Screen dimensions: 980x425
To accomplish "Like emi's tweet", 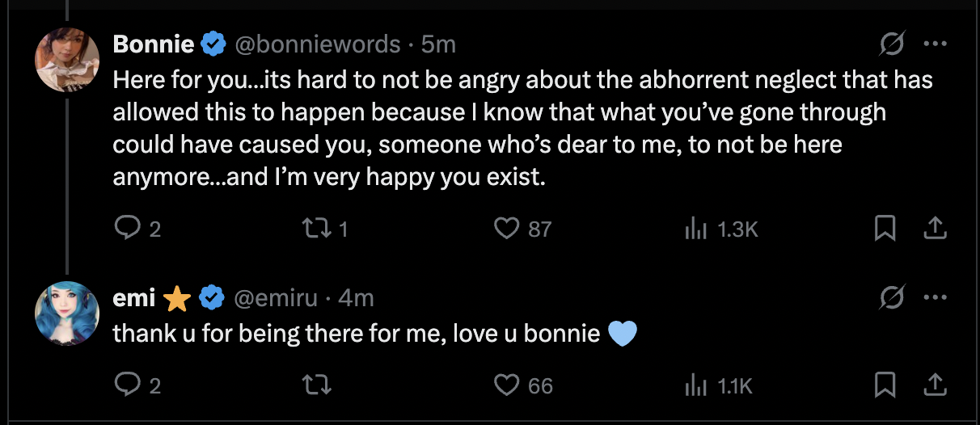I will (x=507, y=385).
